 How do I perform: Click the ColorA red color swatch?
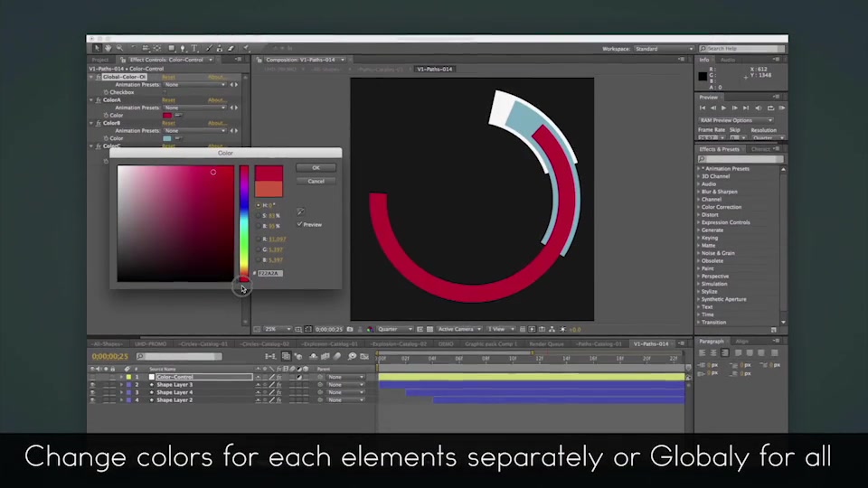[x=167, y=115]
